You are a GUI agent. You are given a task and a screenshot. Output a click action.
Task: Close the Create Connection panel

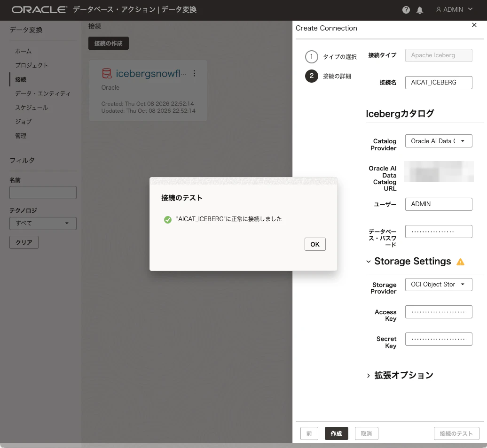[474, 25]
